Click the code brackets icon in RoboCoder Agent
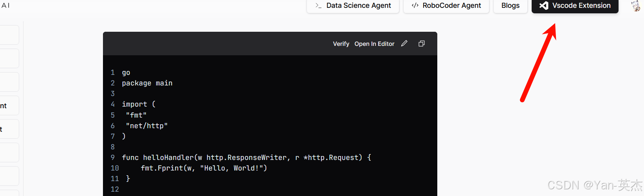Image resolution: width=644 pixels, height=196 pixels. click(x=415, y=5)
